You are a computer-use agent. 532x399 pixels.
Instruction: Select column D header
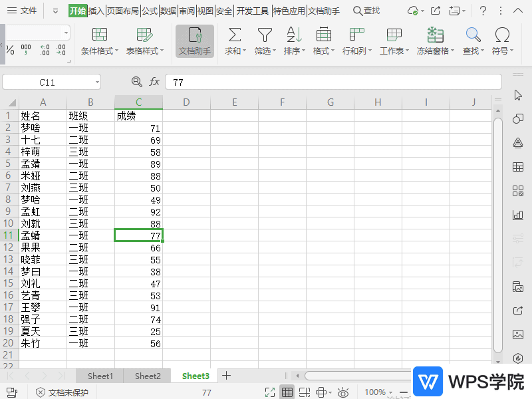tap(186, 102)
